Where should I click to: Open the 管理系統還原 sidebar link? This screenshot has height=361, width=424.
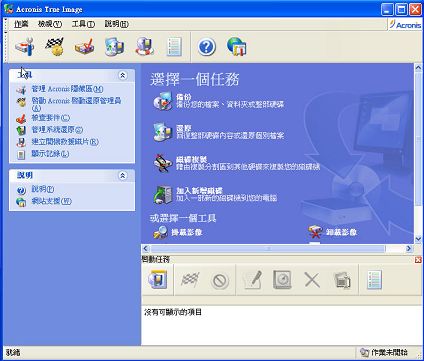click(x=57, y=130)
